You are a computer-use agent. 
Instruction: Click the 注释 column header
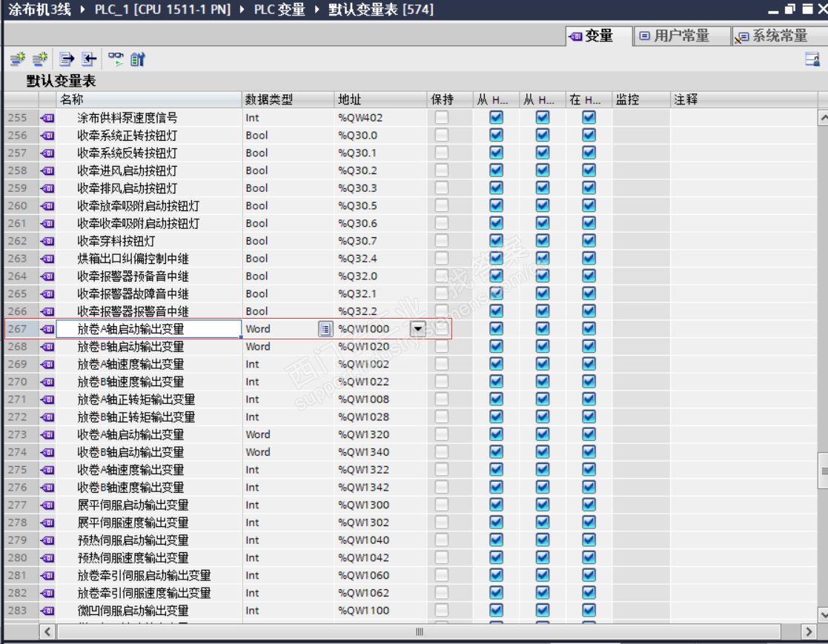[x=743, y=99]
